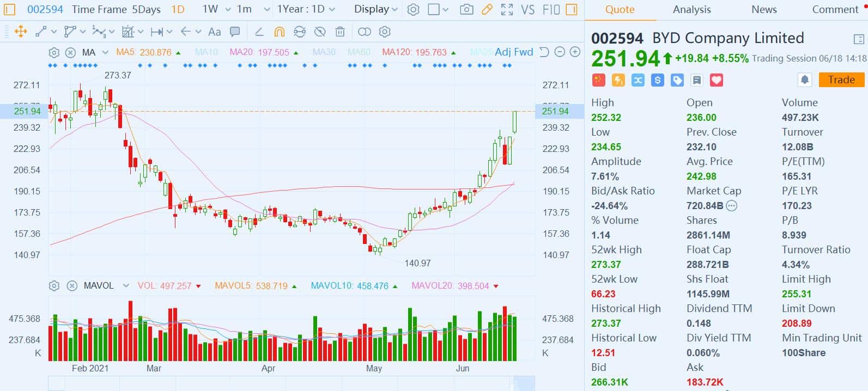This screenshot has width=868, height=391.
Task: Toggle the left side panel icon
Action: click(x=10, y=9)
